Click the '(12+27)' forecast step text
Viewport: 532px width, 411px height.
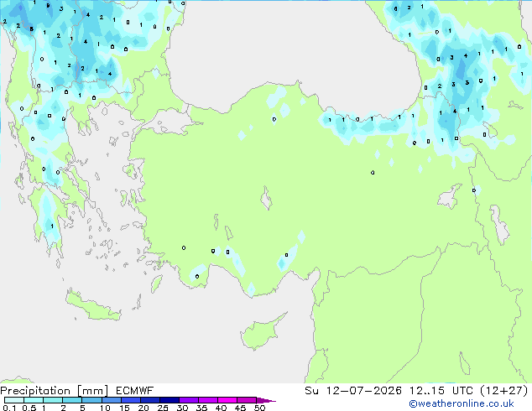pyautogui.click(x=504, y=391)
